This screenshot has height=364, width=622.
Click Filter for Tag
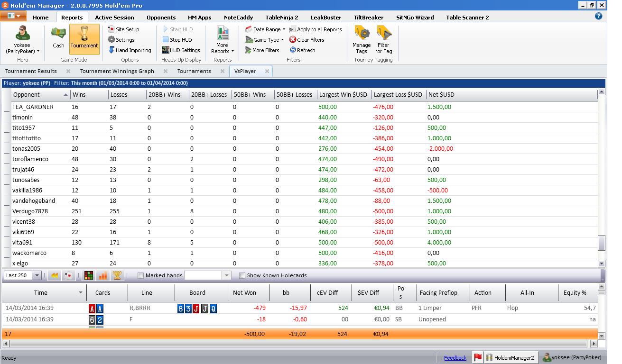(x=383, y=40)
